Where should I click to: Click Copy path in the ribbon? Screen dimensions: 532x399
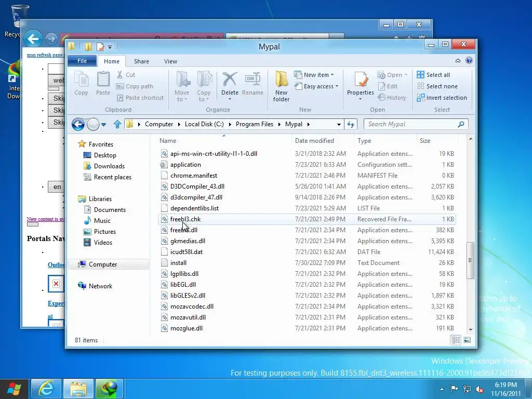tap(135, 87)
